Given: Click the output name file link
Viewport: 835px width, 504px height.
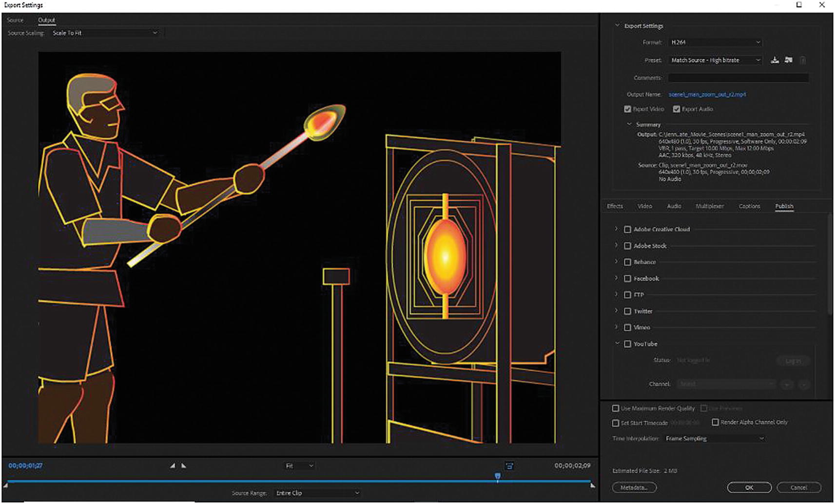Looking at the screenshot, I should [x=707, y=95].
